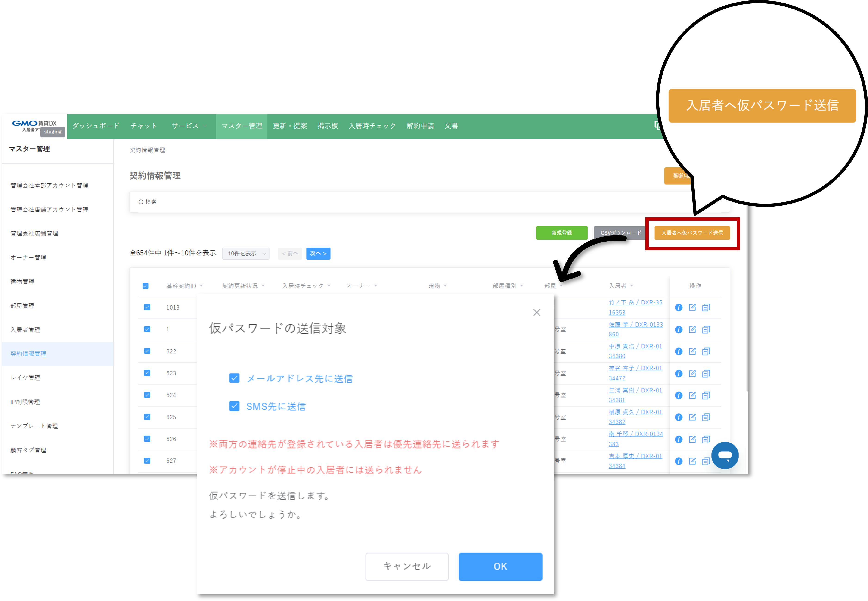Duplicate the 中原 貴浩 contract row
The height and width of the screenshot is (601, 868).
click(x=706, y=351)
